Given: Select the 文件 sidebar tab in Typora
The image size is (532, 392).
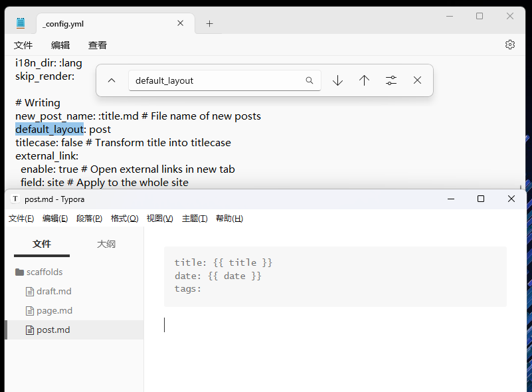Looking at the screenshot, I should click(42, 244).
